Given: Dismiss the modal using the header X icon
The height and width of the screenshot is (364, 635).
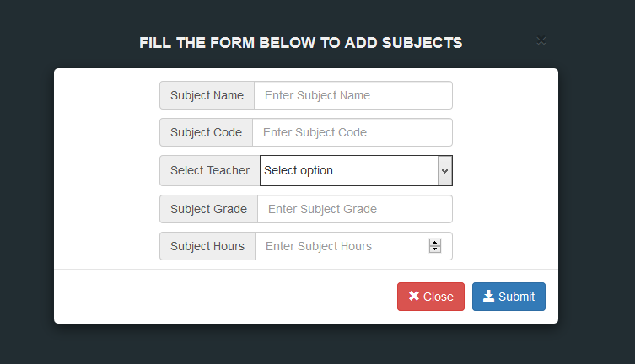Looking at the screenshot, I should [x=541, y=40].
